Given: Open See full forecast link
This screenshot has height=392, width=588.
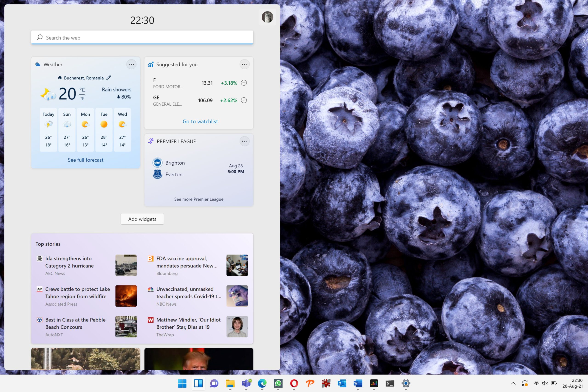Looking at the screenshot, I should click(x=85, y=160).
